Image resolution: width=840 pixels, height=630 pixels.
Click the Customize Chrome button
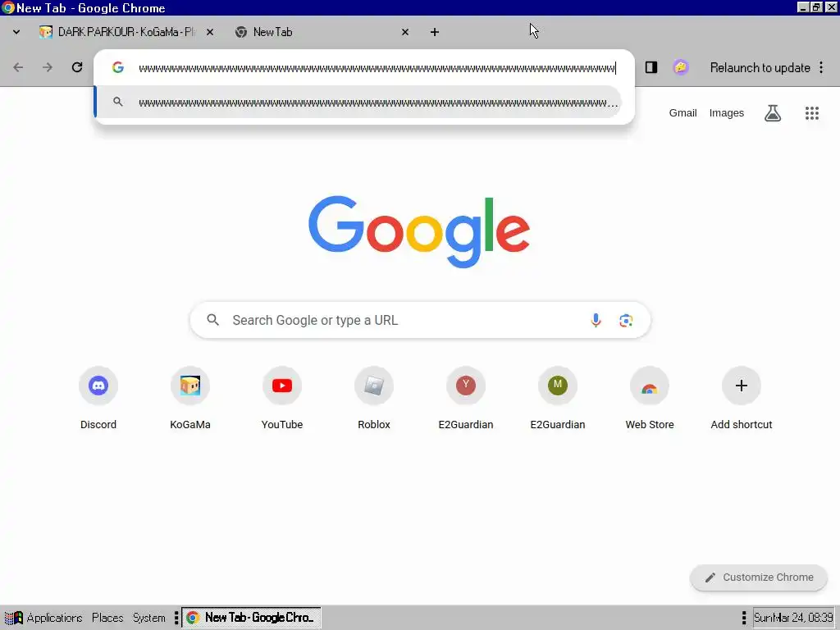(x=759, y=577)
